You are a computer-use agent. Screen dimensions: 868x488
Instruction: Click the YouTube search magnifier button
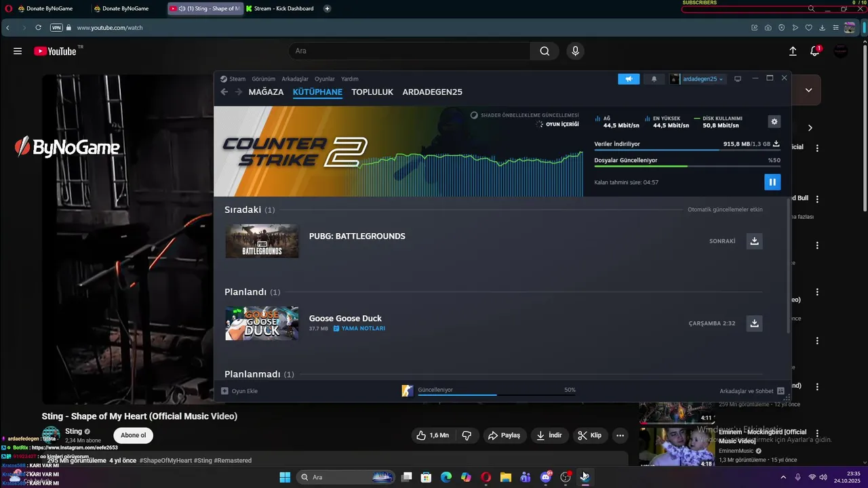[x=545, y=51]
